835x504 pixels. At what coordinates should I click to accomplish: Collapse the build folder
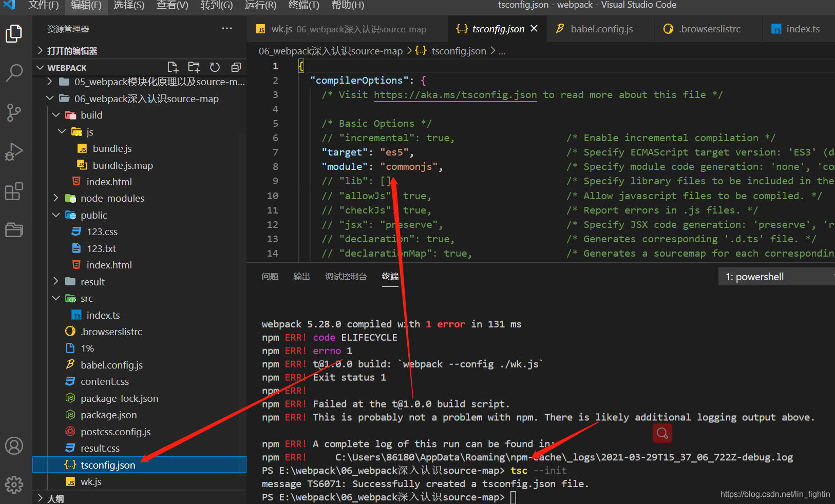pos(56,115)
